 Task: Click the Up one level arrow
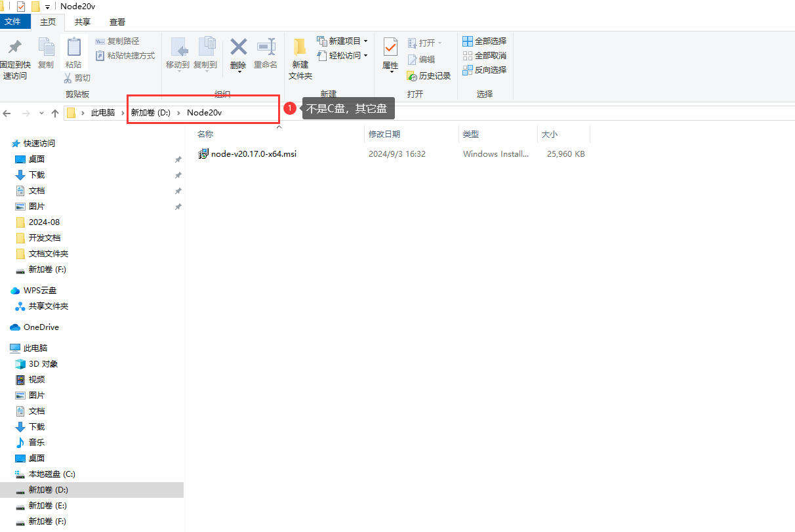pos(55,113)
